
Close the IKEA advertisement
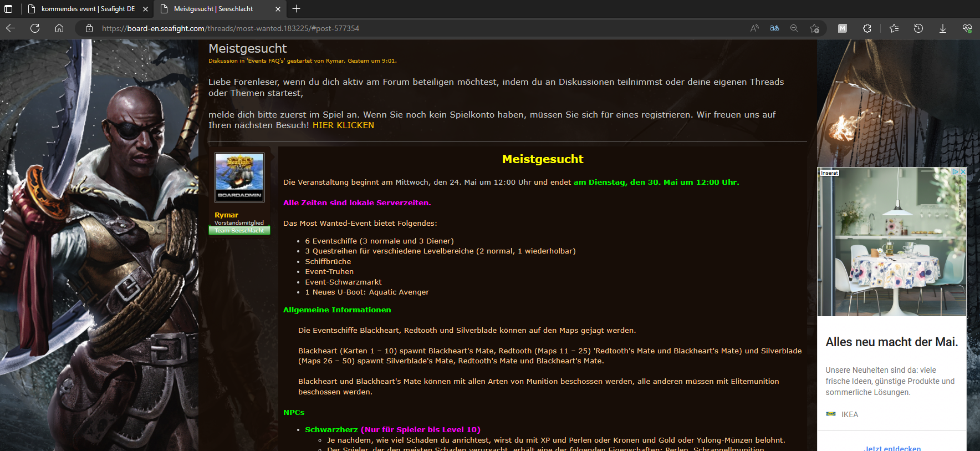click(963, 172)
